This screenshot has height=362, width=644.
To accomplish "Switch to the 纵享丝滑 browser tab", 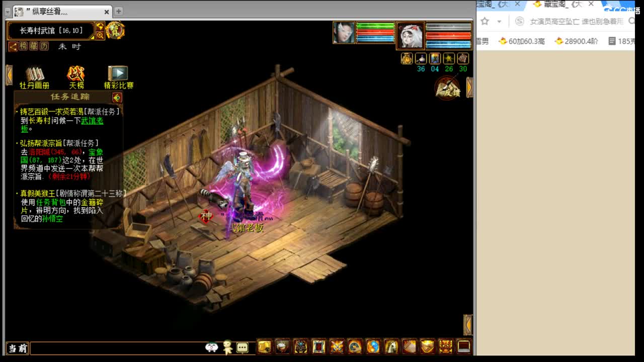I will coord(61,11).
